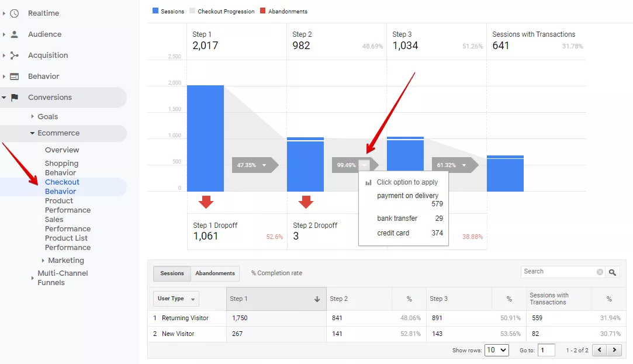The height and width of the screenshot is (364, 633).
Task: Open Product List Performance report
Action: coord(67,242)
